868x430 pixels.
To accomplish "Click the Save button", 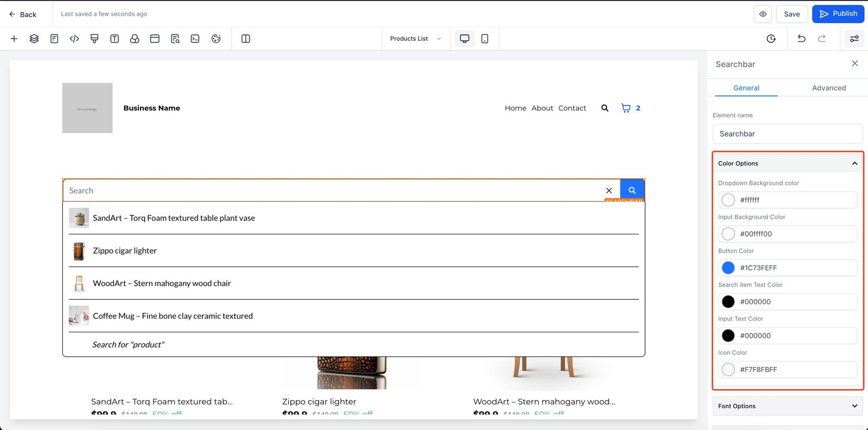I will (792, 14).
